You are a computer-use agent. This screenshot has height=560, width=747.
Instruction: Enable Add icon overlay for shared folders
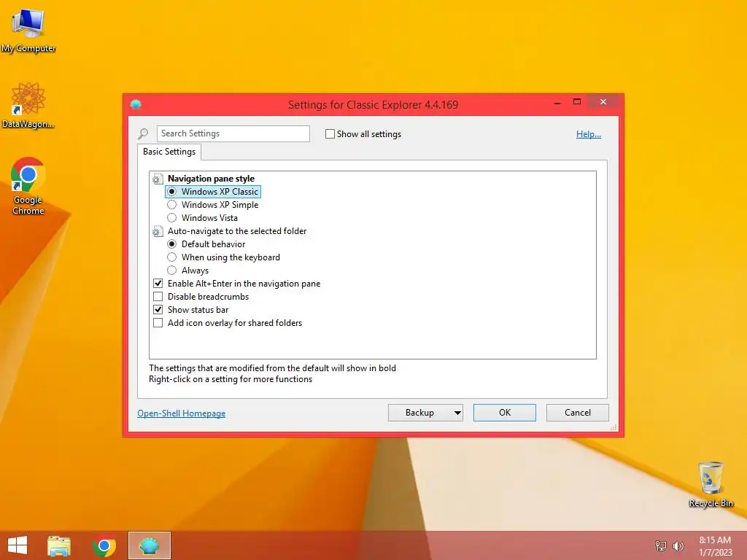pyautogui.click(x=158, y=323)
